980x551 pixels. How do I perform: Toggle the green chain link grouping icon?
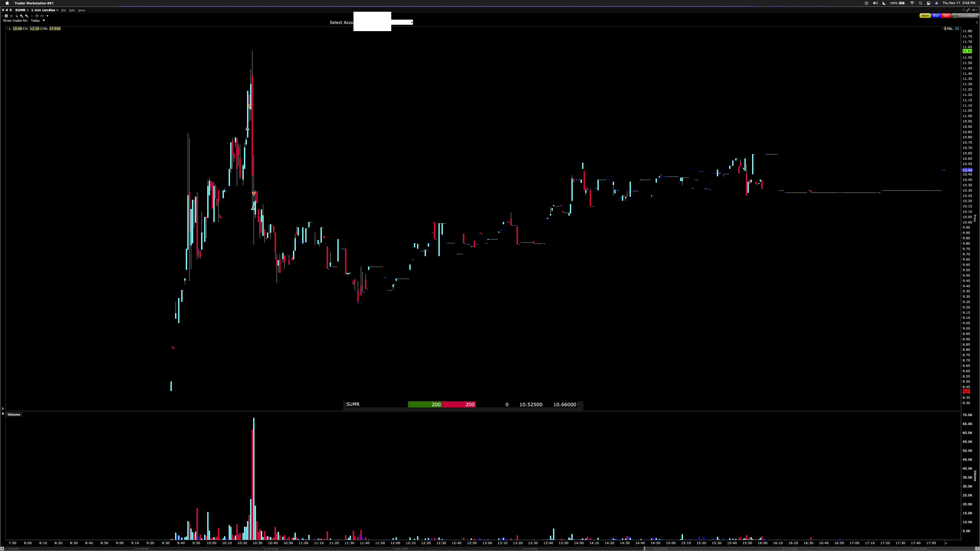click(968, 10)
